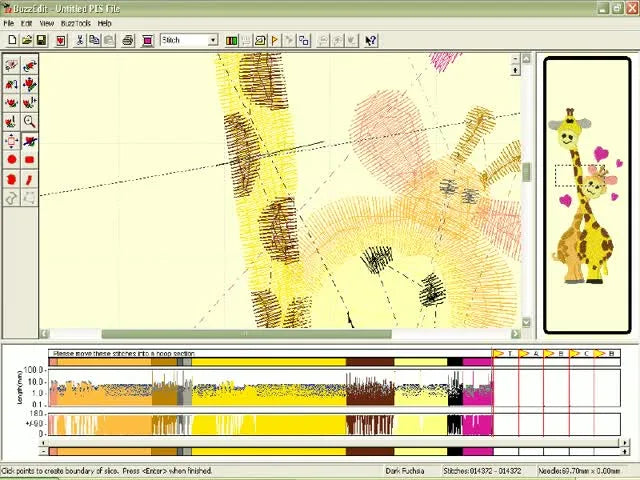Click the Cut scissors icon

80,40
